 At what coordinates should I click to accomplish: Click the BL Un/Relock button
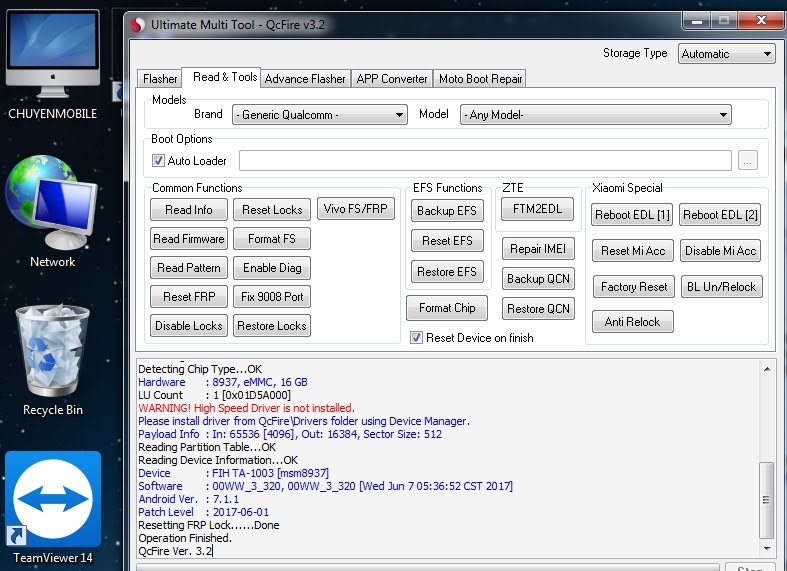tap(722, 287)
